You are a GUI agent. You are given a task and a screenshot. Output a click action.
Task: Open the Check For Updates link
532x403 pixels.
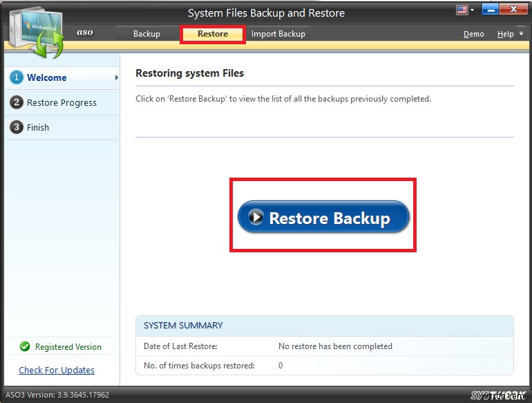click(x=57, y=370)
